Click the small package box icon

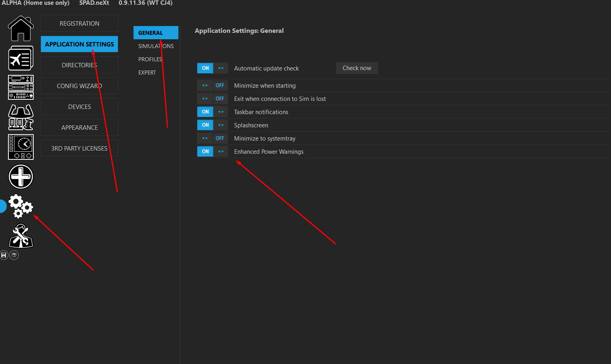pos(14,255)
